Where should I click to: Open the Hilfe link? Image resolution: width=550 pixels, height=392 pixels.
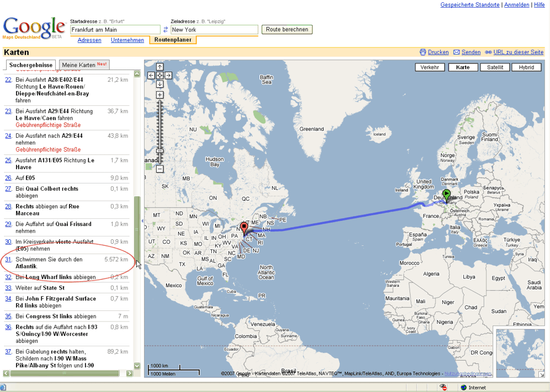[539, 5]
